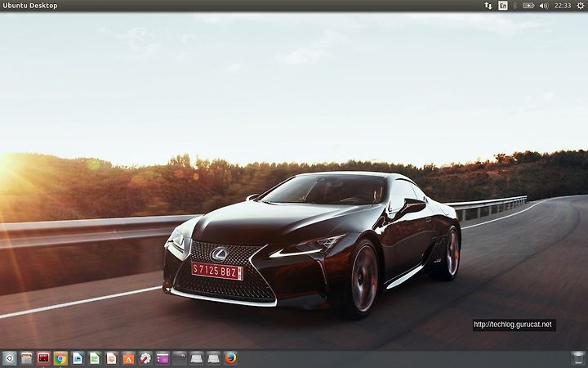Open the Files file manager icon

click(27, 358)
